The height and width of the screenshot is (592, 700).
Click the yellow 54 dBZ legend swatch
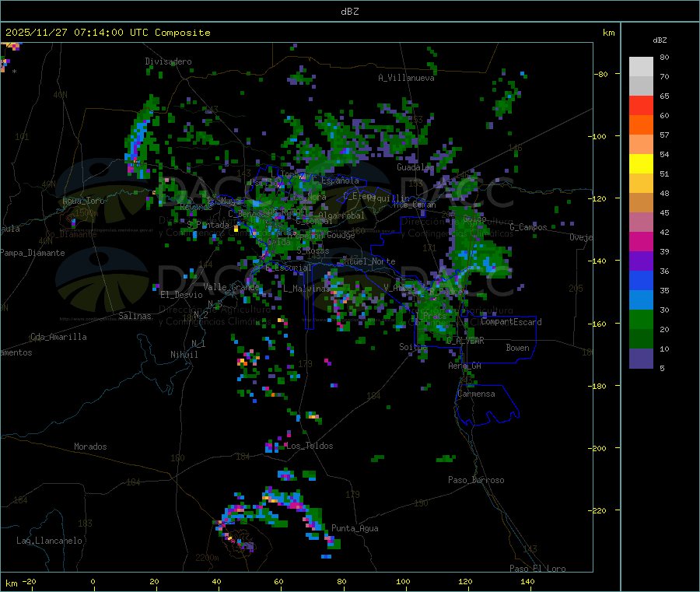pyautogui.click(x=641, y=164)
